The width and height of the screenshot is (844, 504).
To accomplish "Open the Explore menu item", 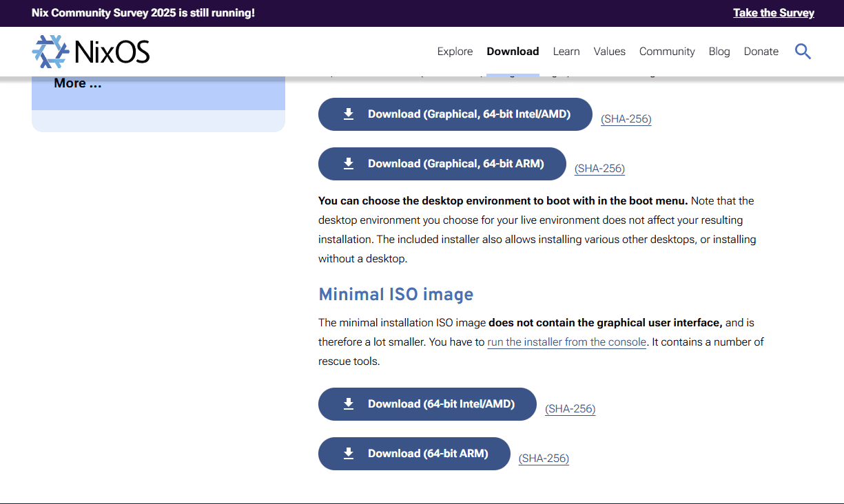I will tap(455, 51).
